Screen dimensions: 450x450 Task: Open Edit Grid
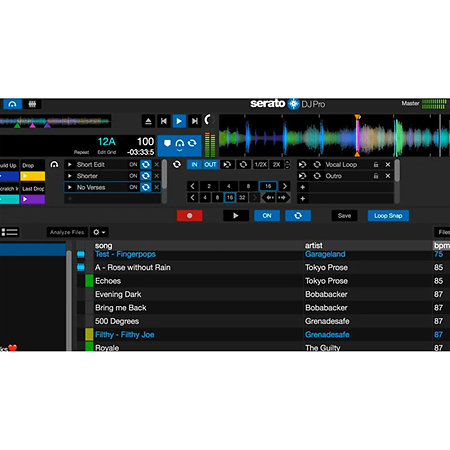[107, 152]
